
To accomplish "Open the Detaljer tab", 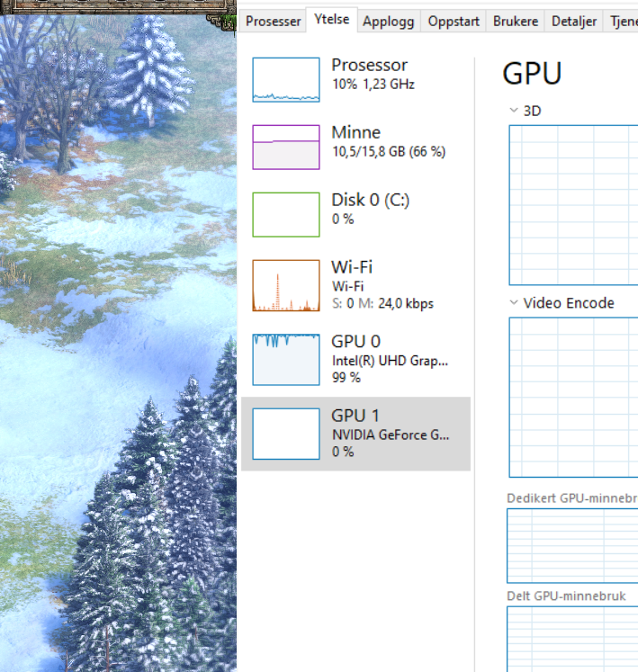I will (x=574, y=21).
